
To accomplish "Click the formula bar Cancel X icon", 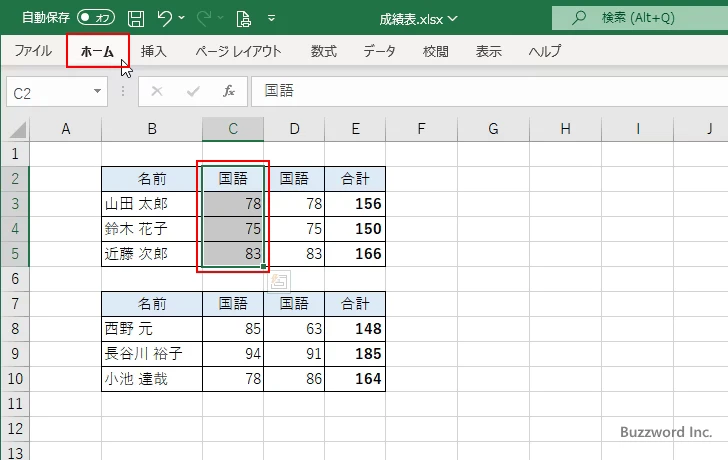I will coord(157,91).
